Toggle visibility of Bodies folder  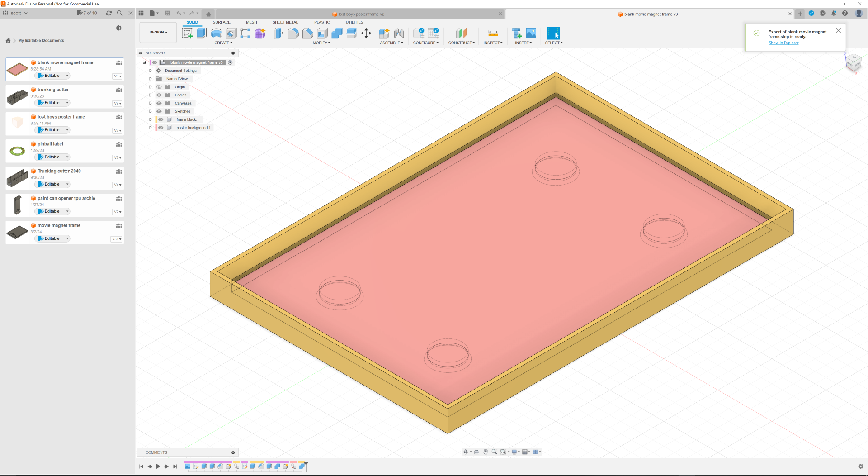(x=159, y=95)
